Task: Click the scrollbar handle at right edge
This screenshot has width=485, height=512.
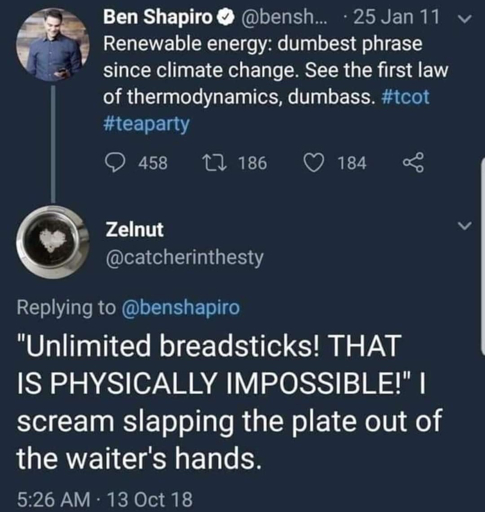Action: point(482,256)
